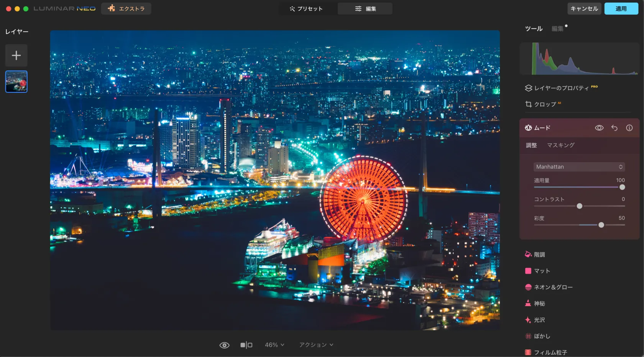Toggle before/after split comparison view
Image resolution: width=644 pixels, height=357 pixels.
click(x=246, y=345)
